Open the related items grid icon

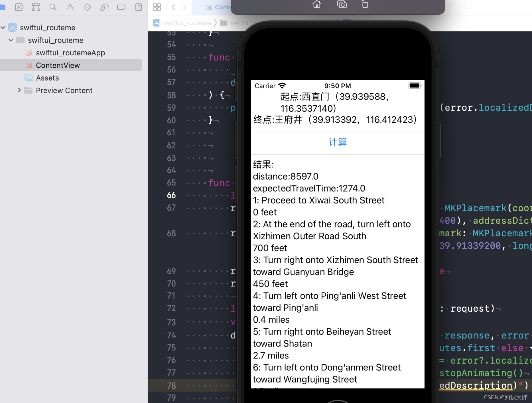pyautogui.click(x=157, y=7)
